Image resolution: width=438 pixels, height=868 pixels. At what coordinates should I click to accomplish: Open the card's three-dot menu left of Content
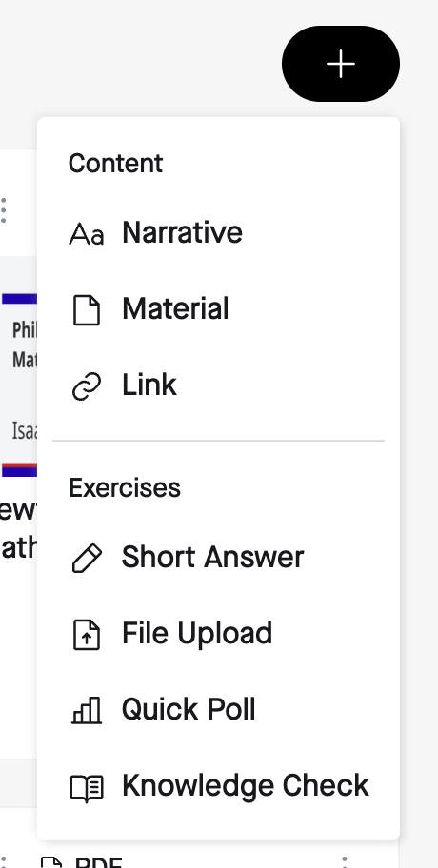click(x=4, y=210)
